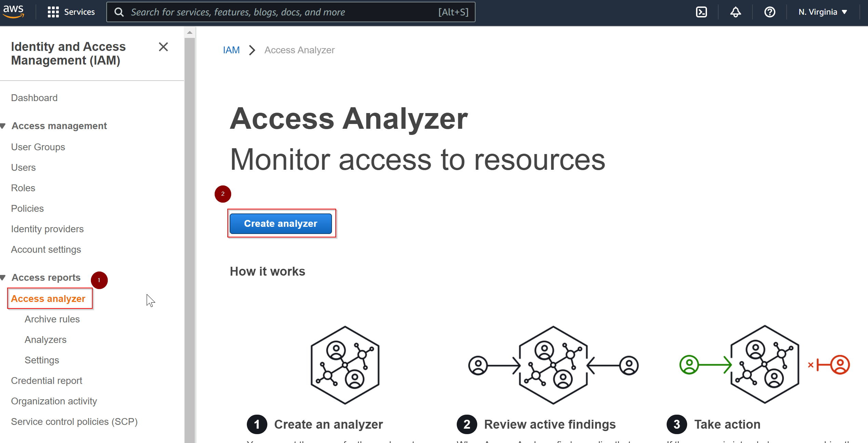Open Credential report page
This screenshot has width=868, height=443.
46,381
